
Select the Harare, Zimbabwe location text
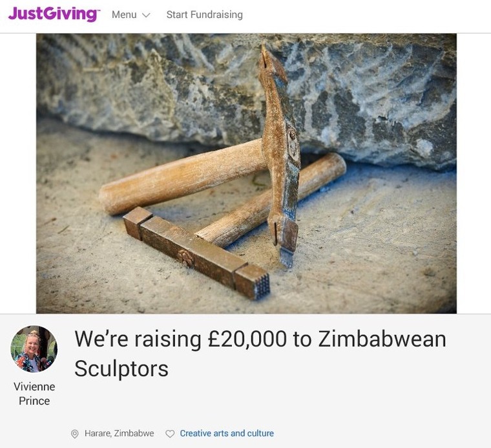pyautogui.click(x=120, y=433)
